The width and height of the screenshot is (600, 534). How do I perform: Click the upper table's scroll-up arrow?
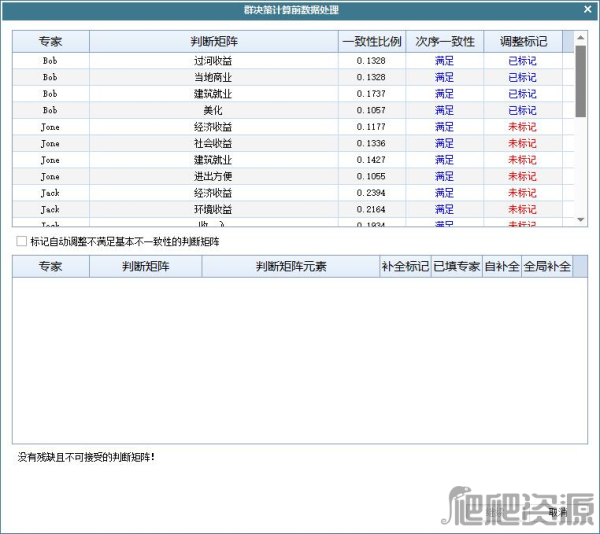point(580,37)
